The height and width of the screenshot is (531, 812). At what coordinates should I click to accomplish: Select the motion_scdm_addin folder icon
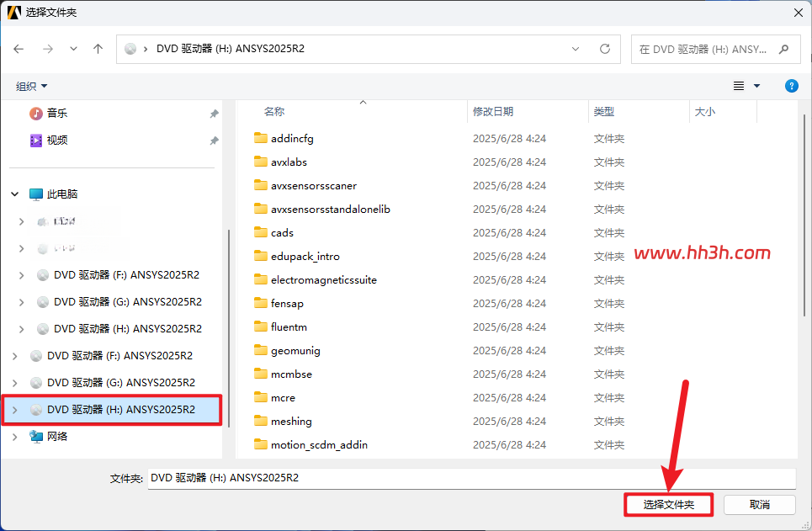pyautogui.click(x=261, y=444)
